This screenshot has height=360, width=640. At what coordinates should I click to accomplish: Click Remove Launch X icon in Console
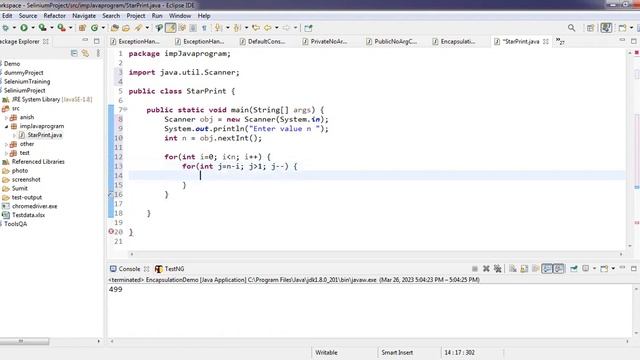pyautogui.click(x=486, y=268)
